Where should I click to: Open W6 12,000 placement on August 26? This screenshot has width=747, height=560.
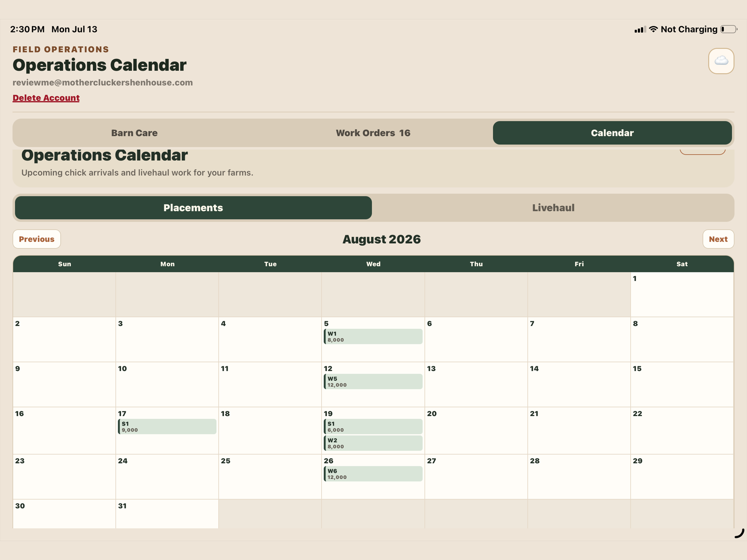[x=373, y=474]
